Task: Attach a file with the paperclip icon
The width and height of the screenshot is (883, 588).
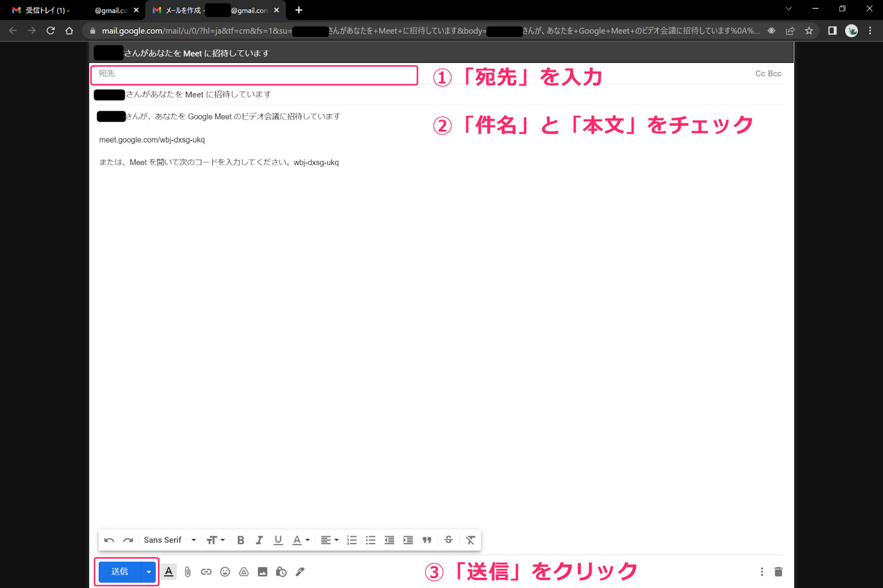Action: tap(188, 571)
